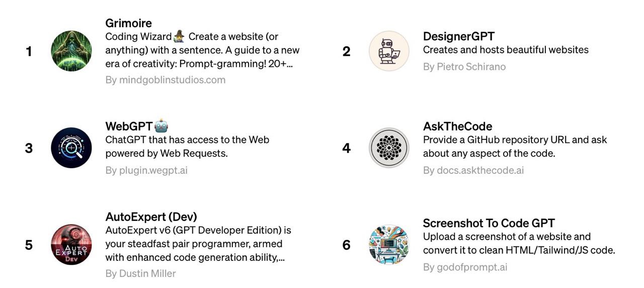The image size is (644, 288).
Task: Click author Pietro Schirano
Action: click(464, 66)
